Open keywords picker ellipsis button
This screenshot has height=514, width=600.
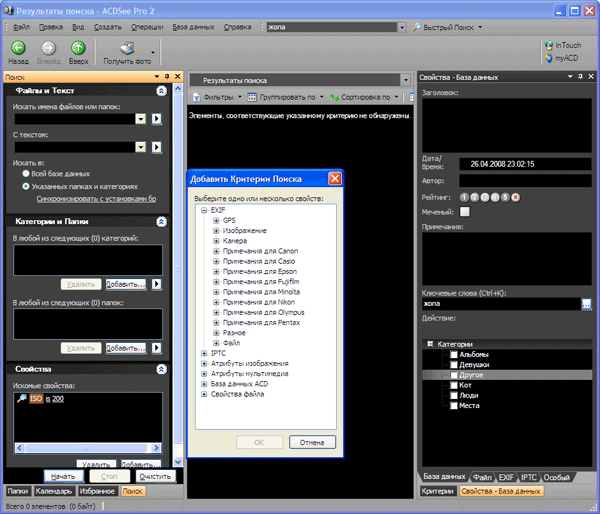[586, 304]
